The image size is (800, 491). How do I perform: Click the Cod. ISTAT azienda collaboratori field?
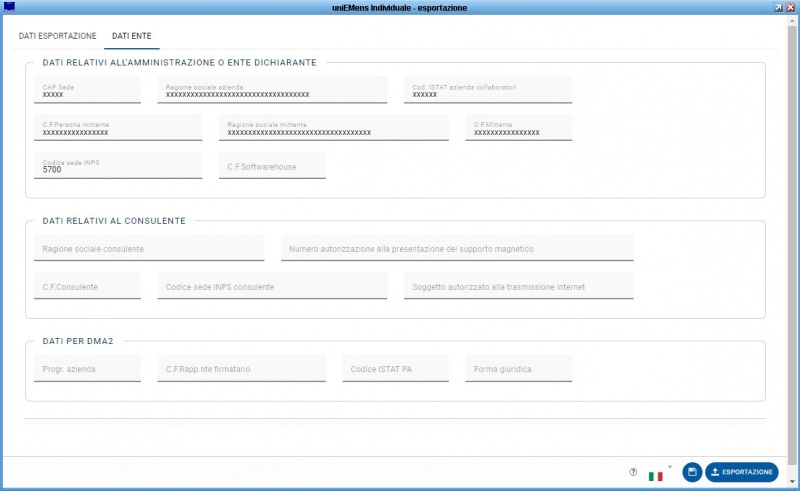[x=487, y=91]
